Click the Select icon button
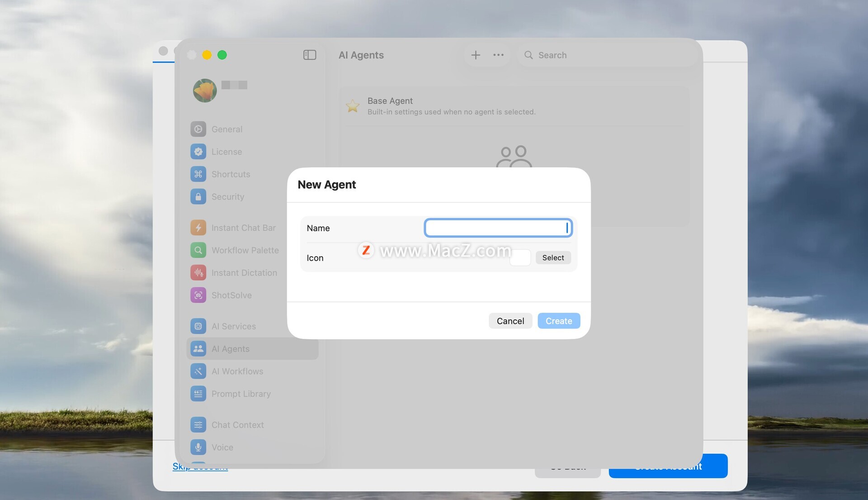868x500 pixels. pos(553,258)
